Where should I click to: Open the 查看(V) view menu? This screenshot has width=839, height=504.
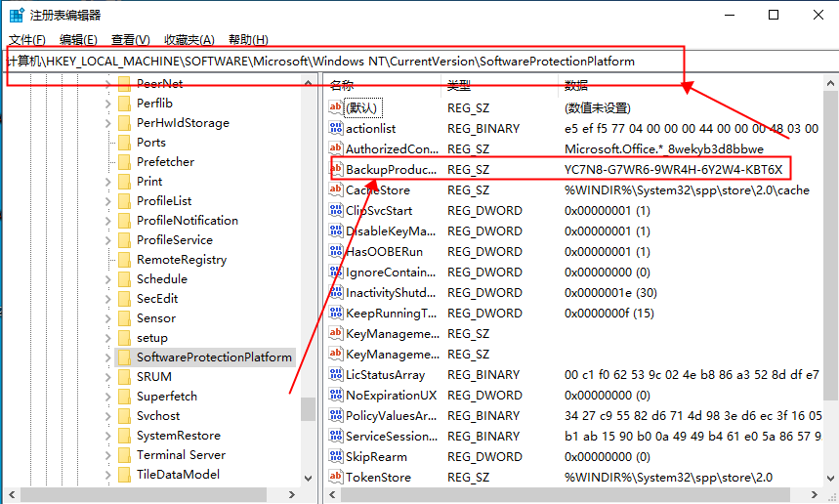(131, 40)
